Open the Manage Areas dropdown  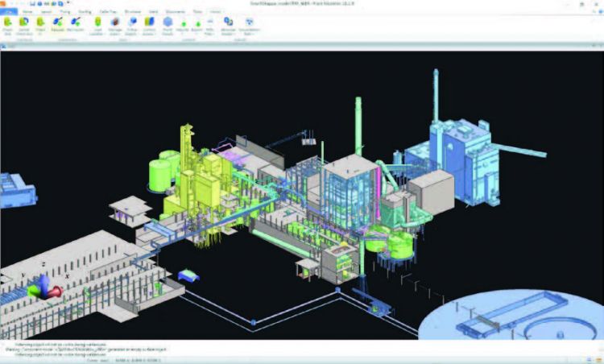115,26
